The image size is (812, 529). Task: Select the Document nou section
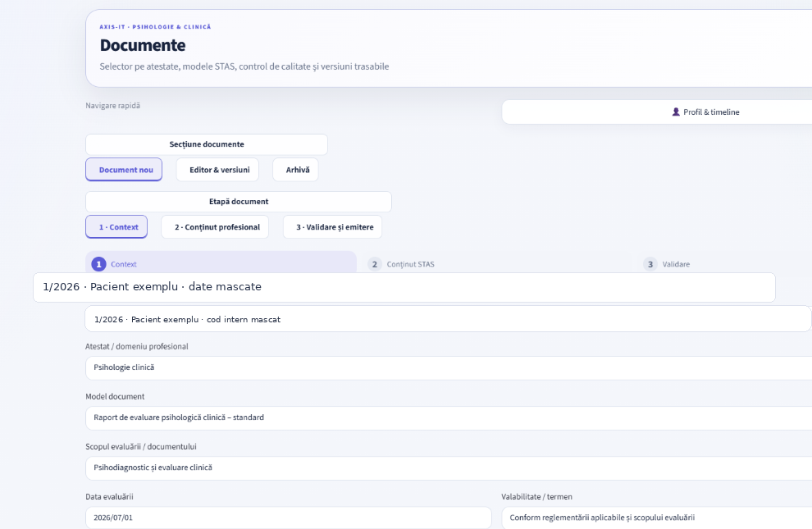(x=124, y=170)
